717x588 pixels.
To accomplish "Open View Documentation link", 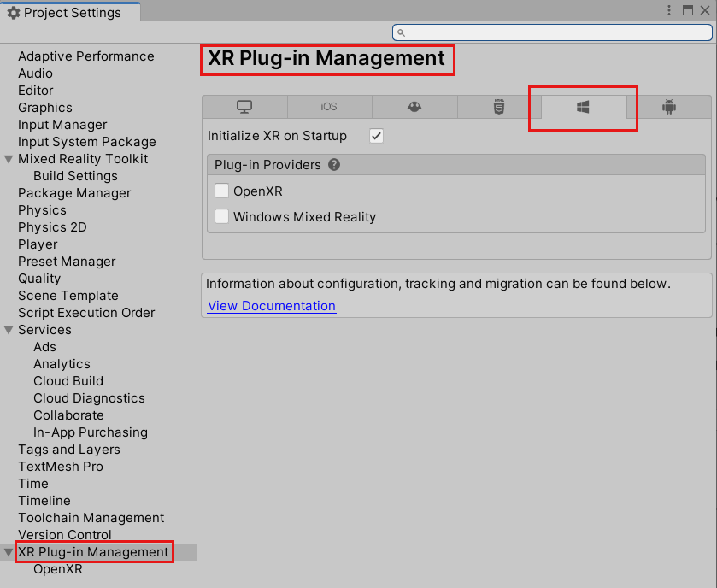I will click(271, 306).
